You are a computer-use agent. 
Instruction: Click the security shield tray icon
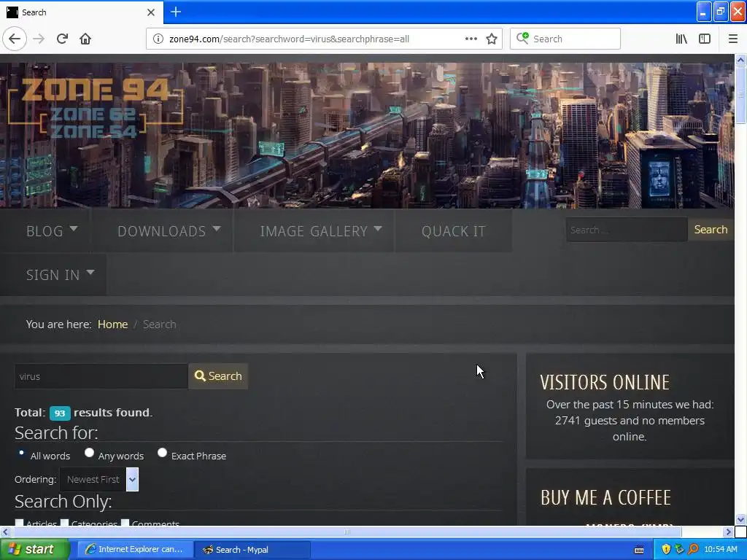point(666,549)
